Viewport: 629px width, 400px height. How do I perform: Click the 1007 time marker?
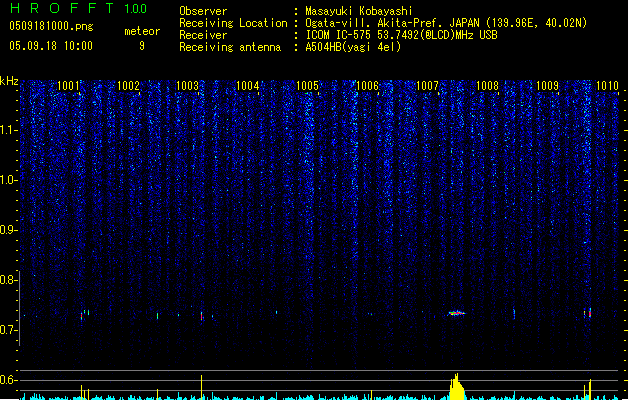(427, 86)
